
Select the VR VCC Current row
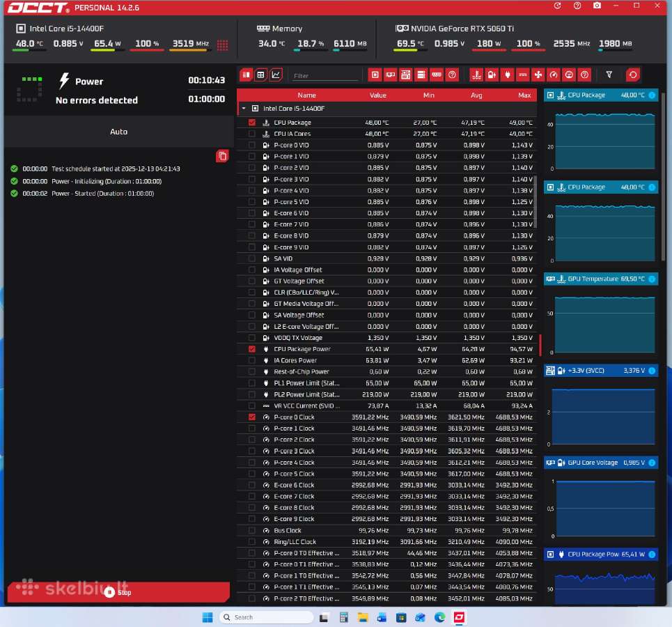tap(386, 405)
